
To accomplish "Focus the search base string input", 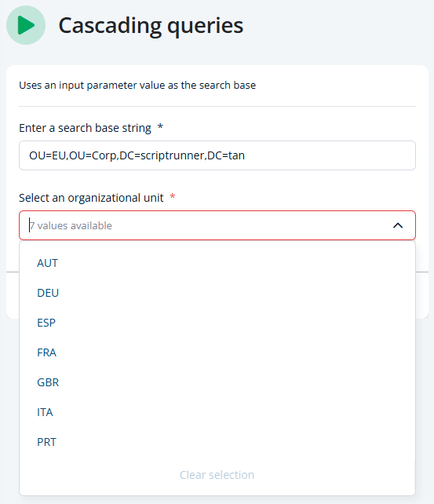I will (217, 155).
